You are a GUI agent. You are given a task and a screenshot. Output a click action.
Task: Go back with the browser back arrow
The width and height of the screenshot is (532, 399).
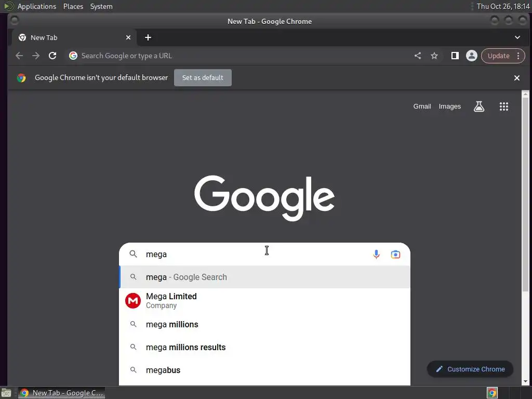tap(19, 56)
